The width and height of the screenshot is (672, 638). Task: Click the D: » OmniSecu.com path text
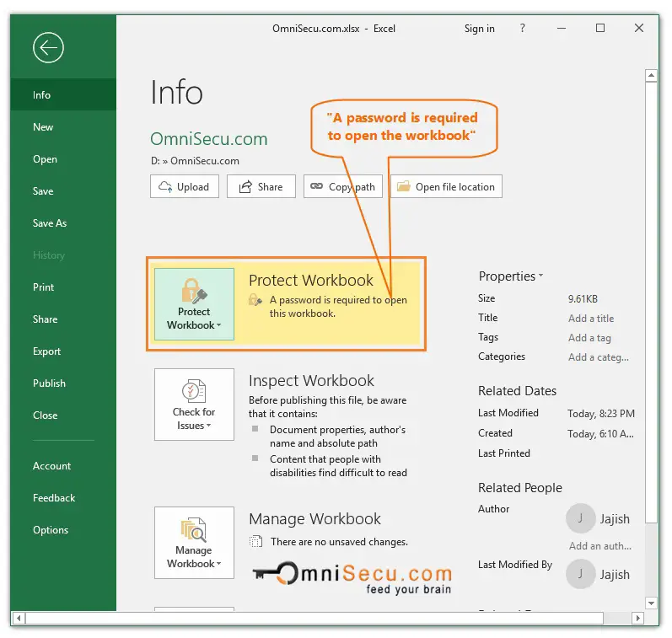[195, 161]
